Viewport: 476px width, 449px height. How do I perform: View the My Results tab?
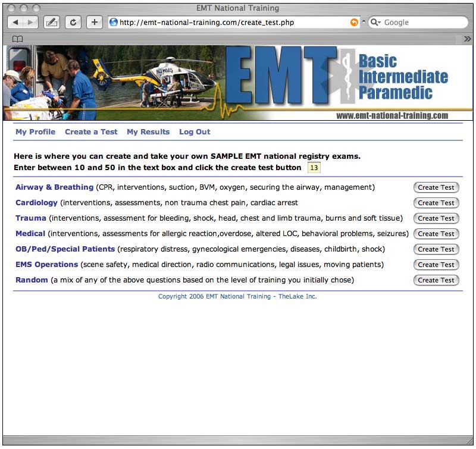[148, 132]
